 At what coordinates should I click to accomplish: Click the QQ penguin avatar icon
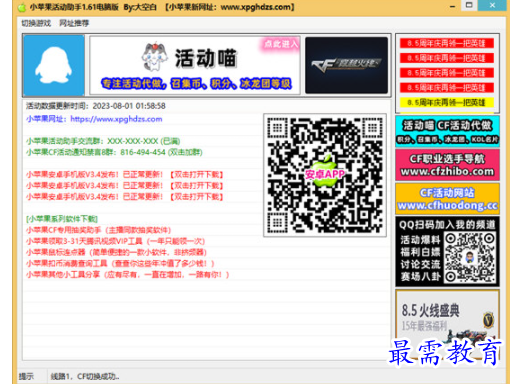point(54,66)
